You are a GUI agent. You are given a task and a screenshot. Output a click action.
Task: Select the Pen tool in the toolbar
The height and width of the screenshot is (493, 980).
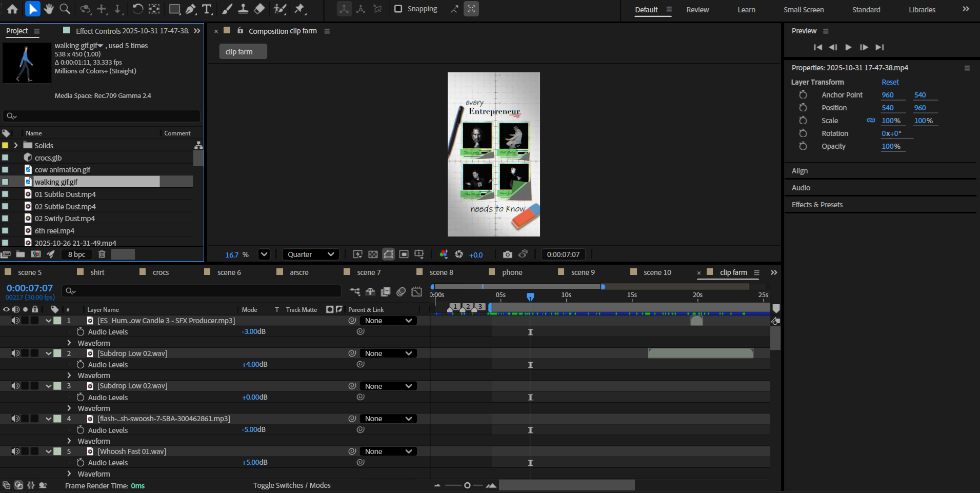point(191,9)
